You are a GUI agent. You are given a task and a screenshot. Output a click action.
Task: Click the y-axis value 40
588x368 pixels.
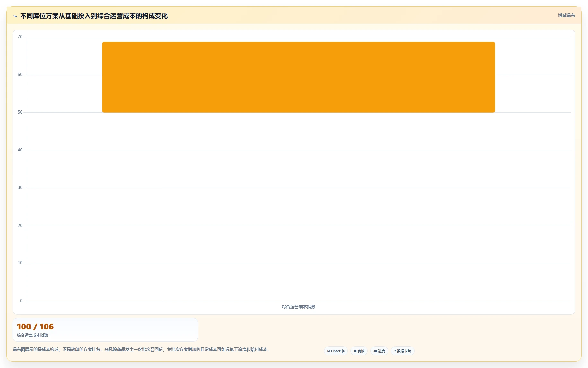pyautogui.click(x=20, y=150)
